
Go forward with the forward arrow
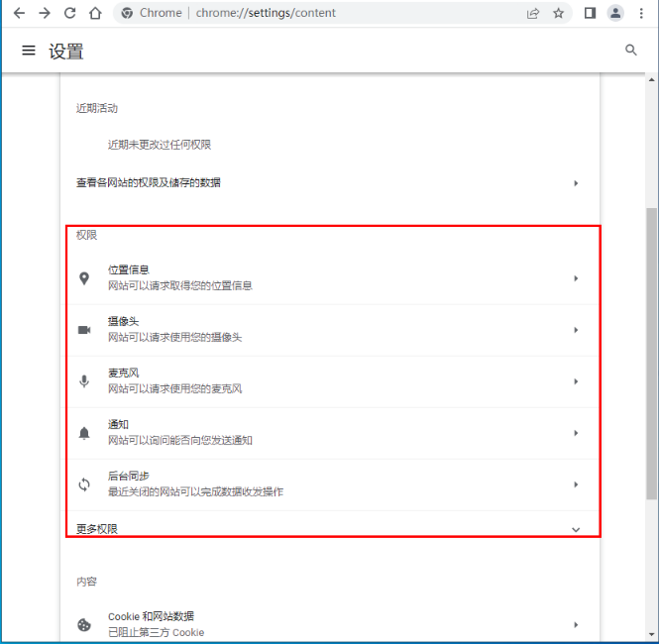point(45,13)
